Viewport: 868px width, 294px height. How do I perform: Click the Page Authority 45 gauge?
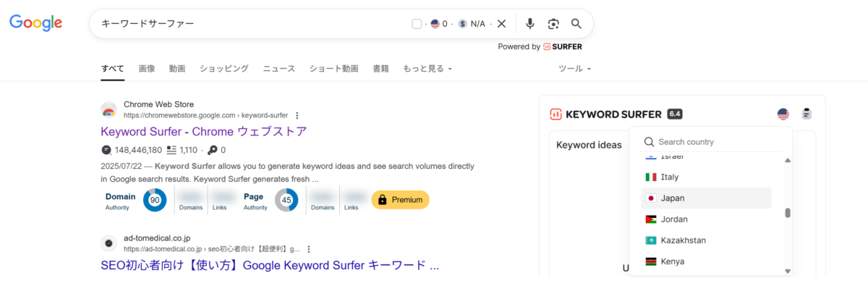coord(286,200)
